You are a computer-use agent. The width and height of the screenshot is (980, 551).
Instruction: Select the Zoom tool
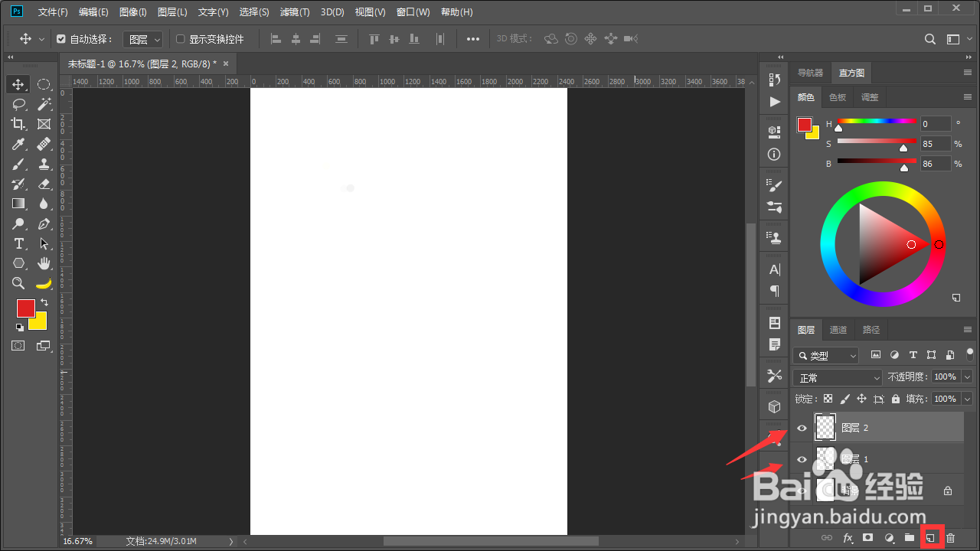point(18,283)
